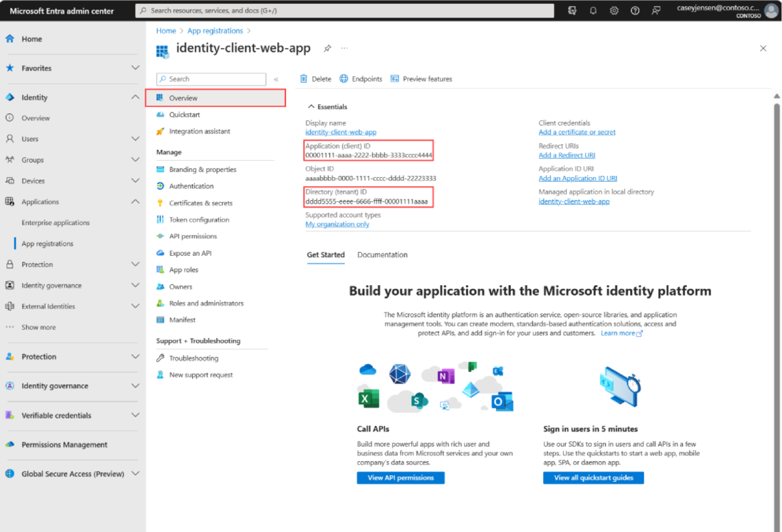This screenshot has width=782, height=532.
Task: Expand the Groups submenu
Action: 136,160
